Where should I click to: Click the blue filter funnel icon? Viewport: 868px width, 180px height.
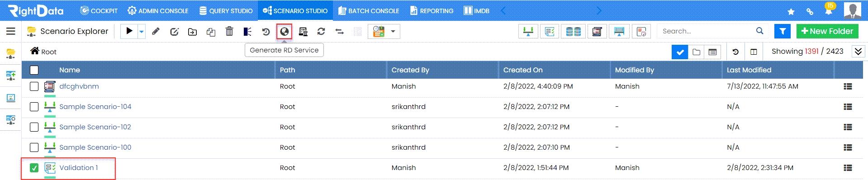tap(782, 31)
